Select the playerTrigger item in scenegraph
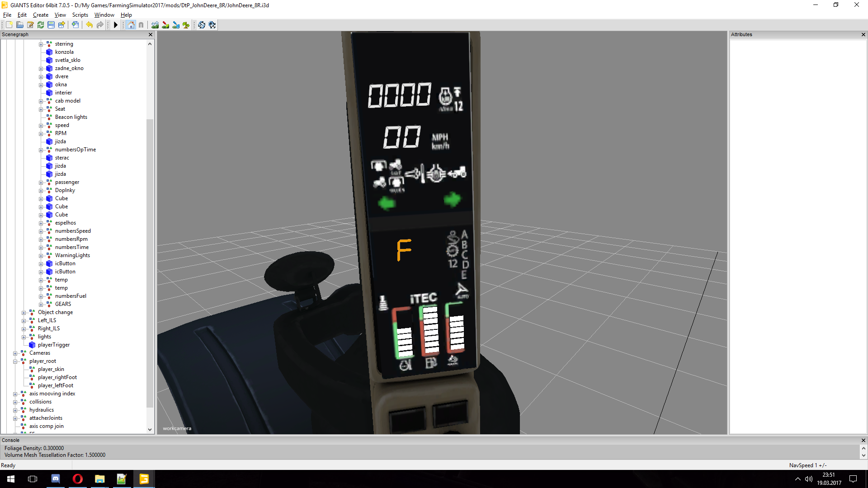Image resolution: width=868 pixels, height=488 pixels. tap(53, 345)
